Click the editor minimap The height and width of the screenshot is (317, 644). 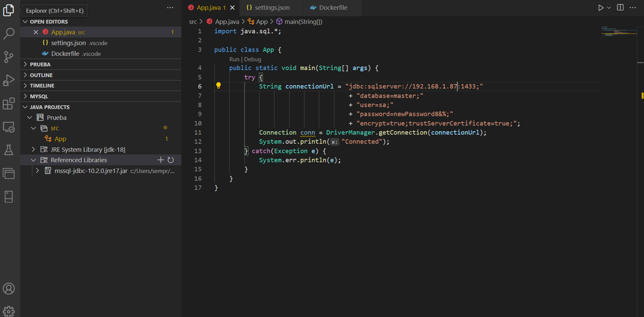(618, 32)
